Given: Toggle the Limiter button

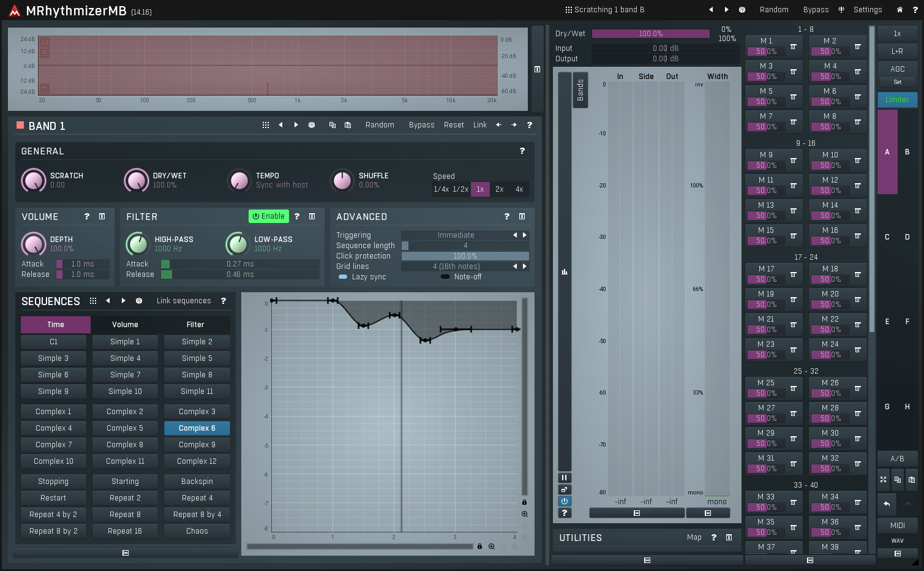Looking at the screenshot, I should pos(897,100).
